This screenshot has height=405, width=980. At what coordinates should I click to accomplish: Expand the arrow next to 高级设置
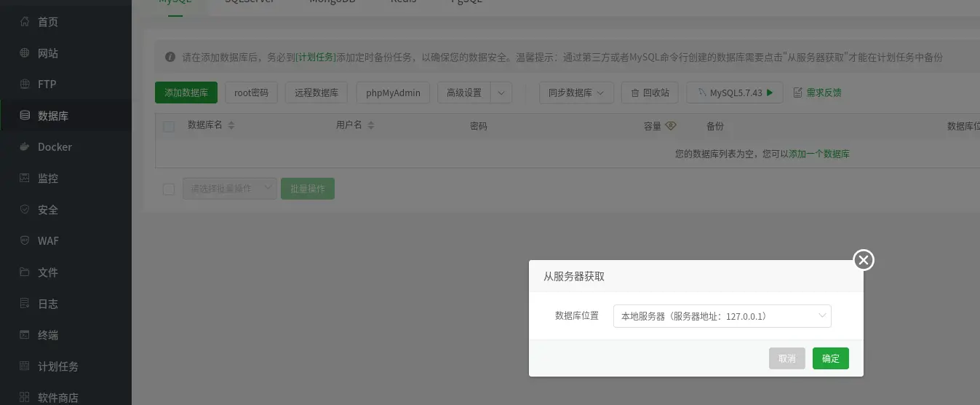coord(501,93)
